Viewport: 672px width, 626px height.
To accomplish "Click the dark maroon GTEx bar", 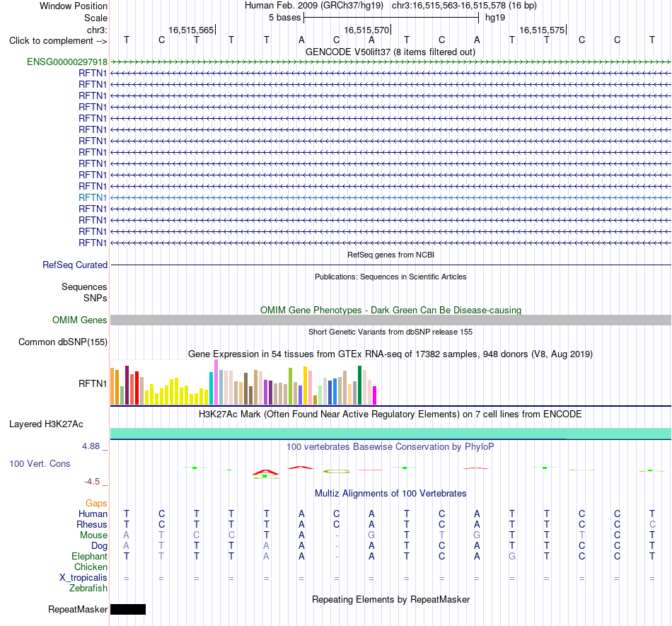I will [x=127, y=386].
